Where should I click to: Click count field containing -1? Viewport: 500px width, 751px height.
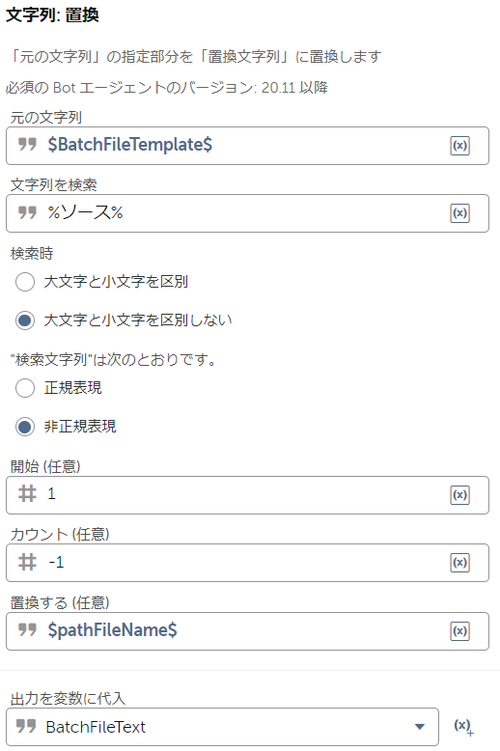click(x=248, y=562)
